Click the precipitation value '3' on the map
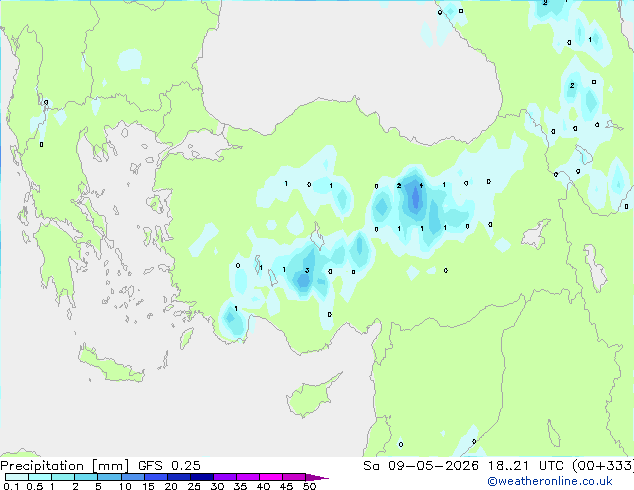This screenshot has height=490, width=634. [x=307, y=270]
